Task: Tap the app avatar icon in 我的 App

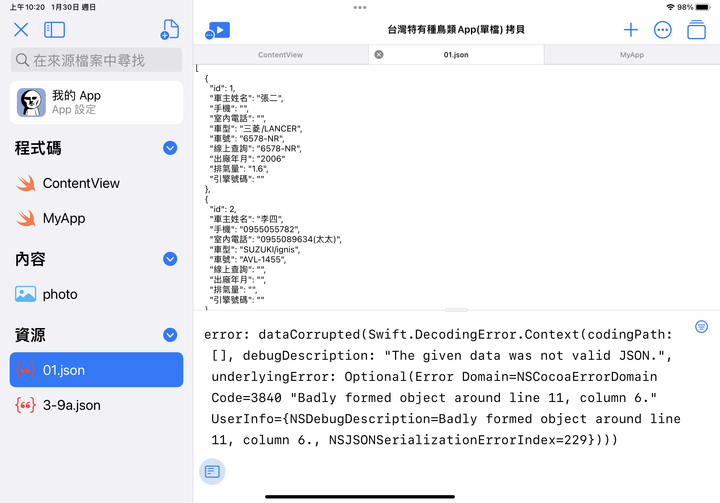Action: (31, 102)
